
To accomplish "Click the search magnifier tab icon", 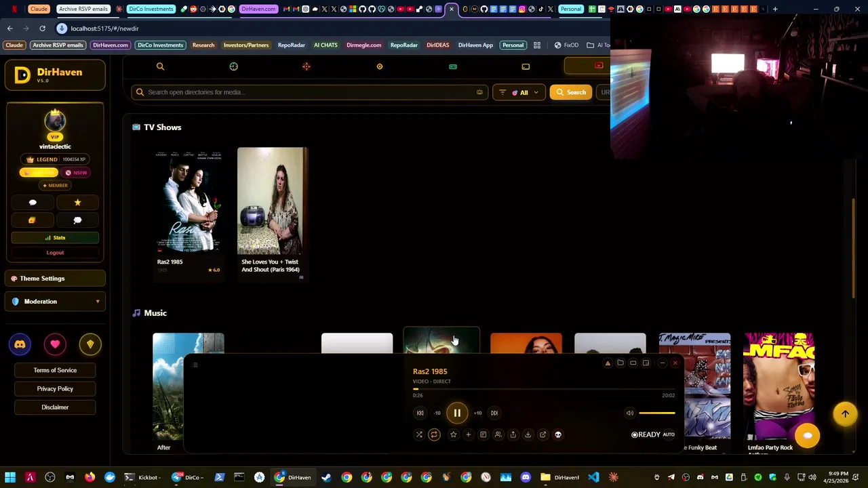I will point(160,66).
